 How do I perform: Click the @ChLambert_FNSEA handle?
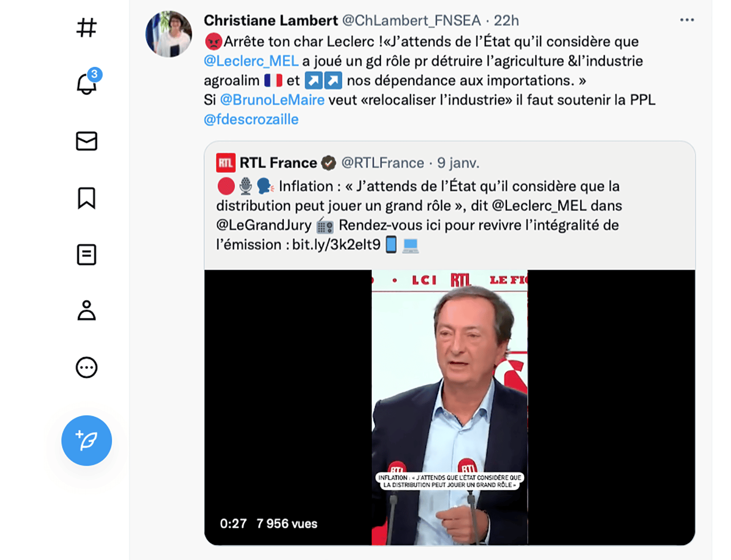411,20
